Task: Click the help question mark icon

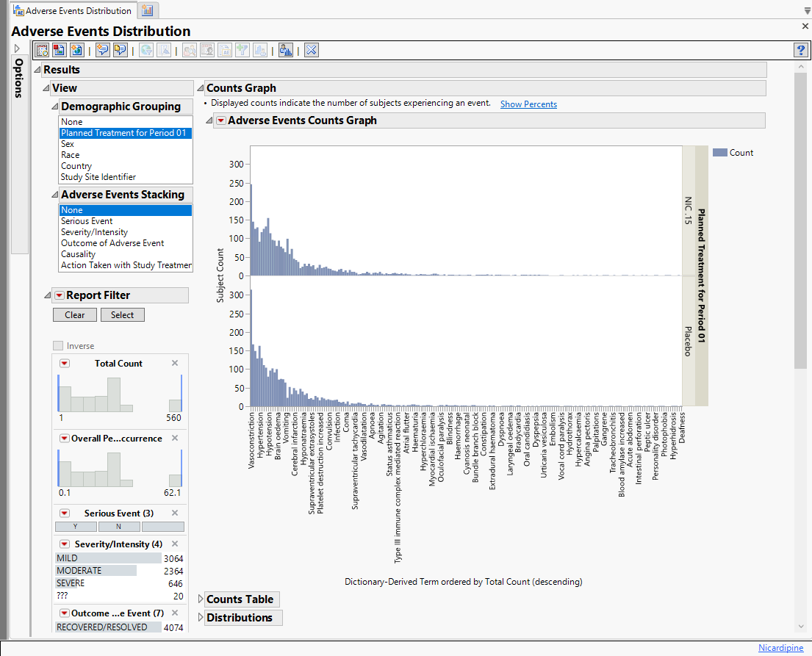Action: coord(800,50)
